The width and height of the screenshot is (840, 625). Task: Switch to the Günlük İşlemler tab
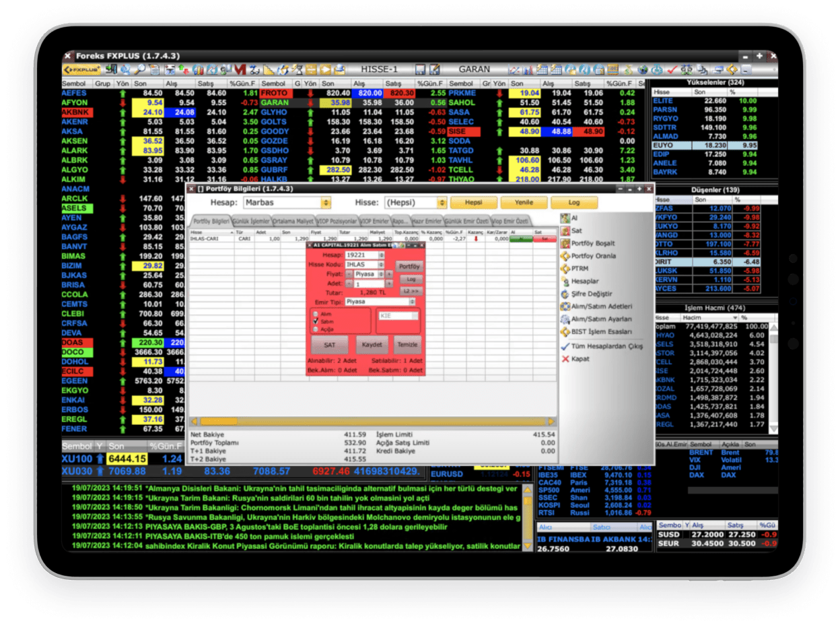pyautogui.click(x=251, y=222)
